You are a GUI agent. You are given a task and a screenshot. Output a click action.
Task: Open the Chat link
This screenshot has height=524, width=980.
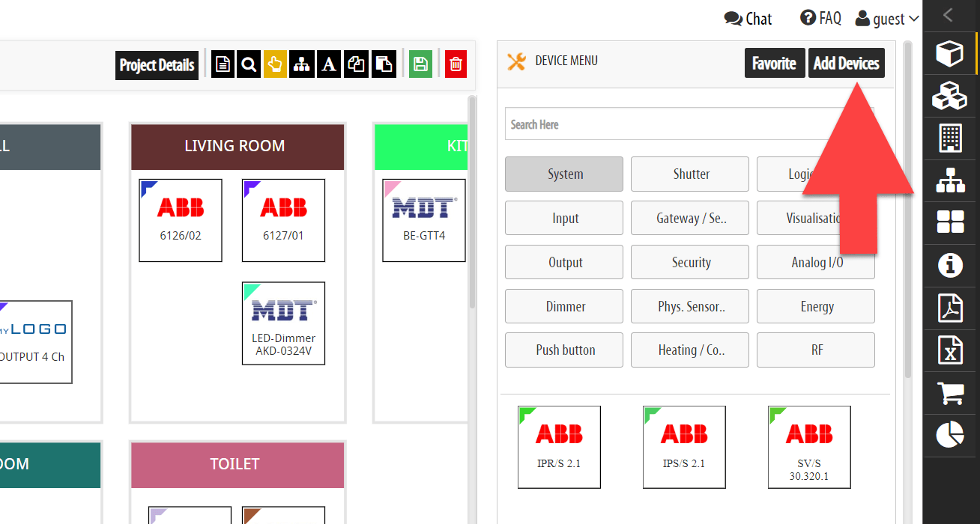(748, 19)
